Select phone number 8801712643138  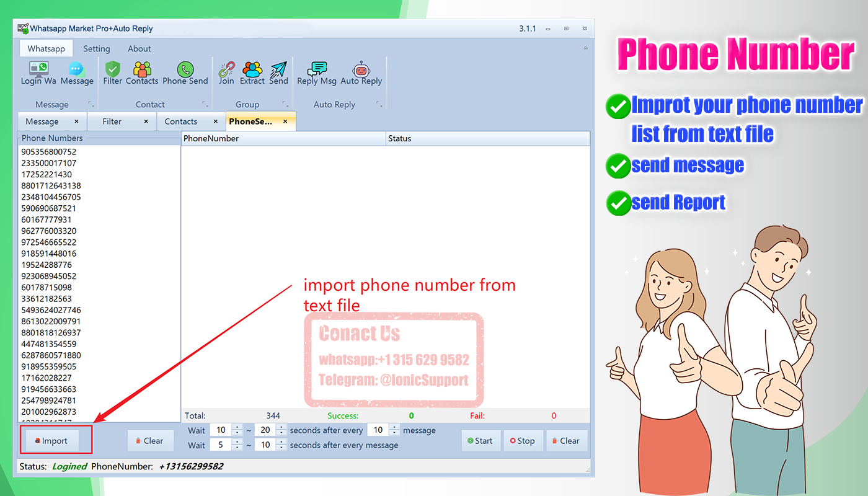[51, 185]
